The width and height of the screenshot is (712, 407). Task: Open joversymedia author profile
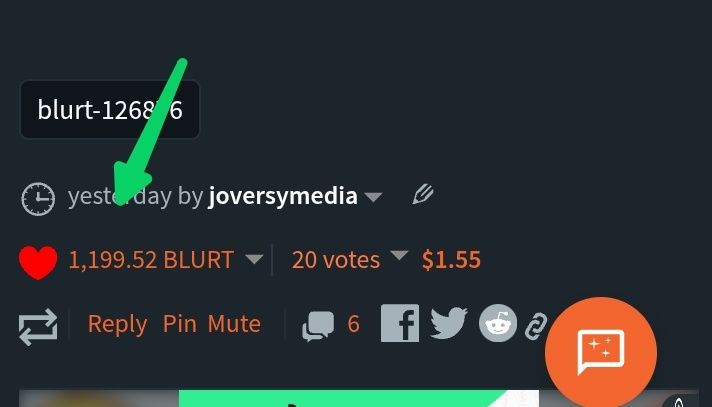click(x=282, y=197)
